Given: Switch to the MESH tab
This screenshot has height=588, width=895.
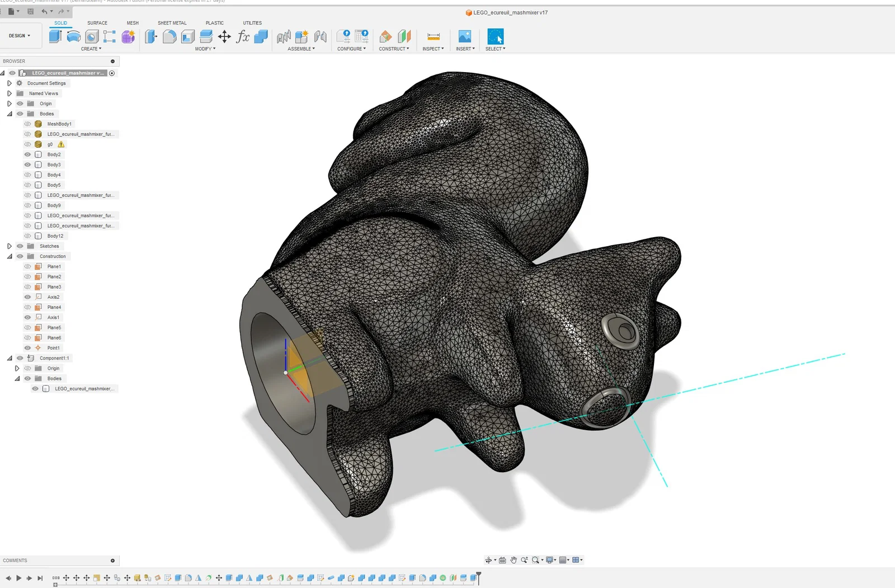Looking at the screenshot, I should tap(133, 23).
